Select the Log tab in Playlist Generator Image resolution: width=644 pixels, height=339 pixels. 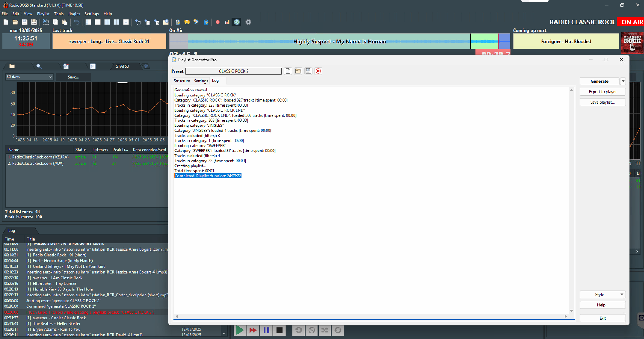pos(215,80)
